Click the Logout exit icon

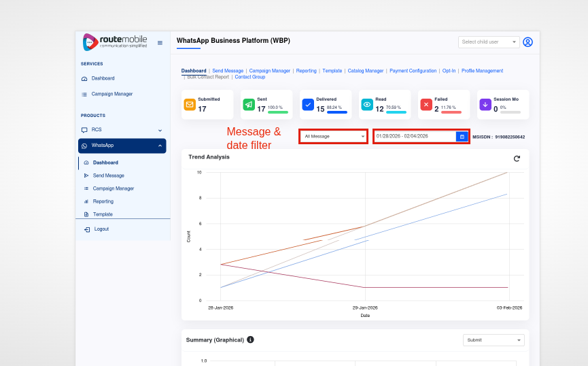coord(87,229)
